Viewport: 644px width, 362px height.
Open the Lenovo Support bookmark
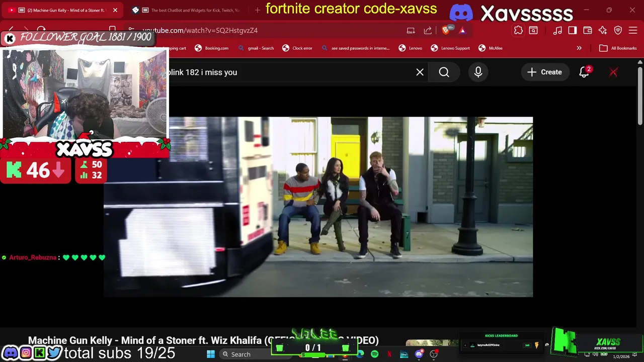point(450,48)
